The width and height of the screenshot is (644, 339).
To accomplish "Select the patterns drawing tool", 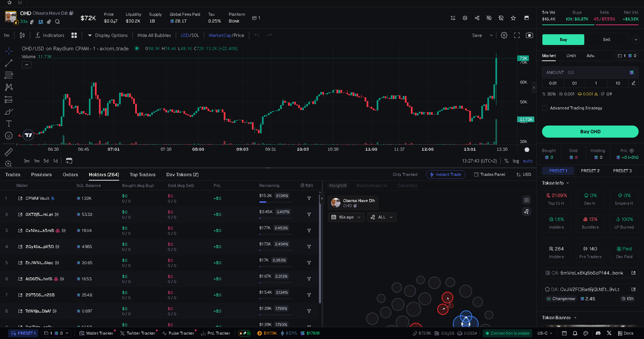I will tap(9, 87).
